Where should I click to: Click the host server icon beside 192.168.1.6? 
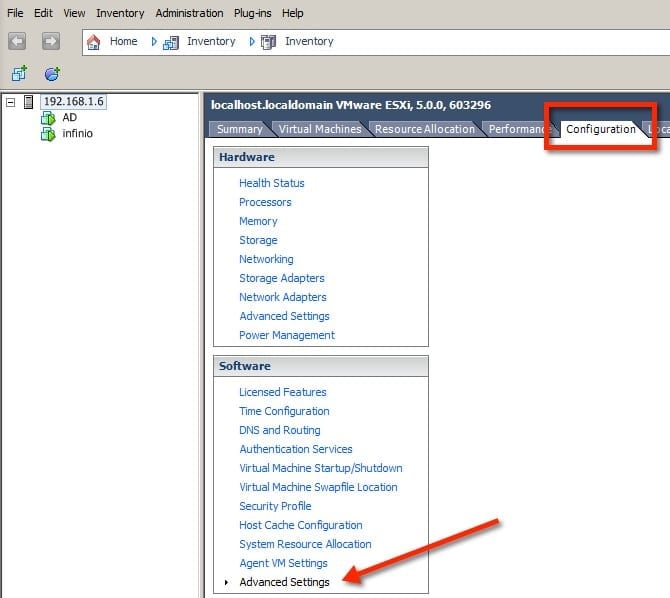coord(29,102)
